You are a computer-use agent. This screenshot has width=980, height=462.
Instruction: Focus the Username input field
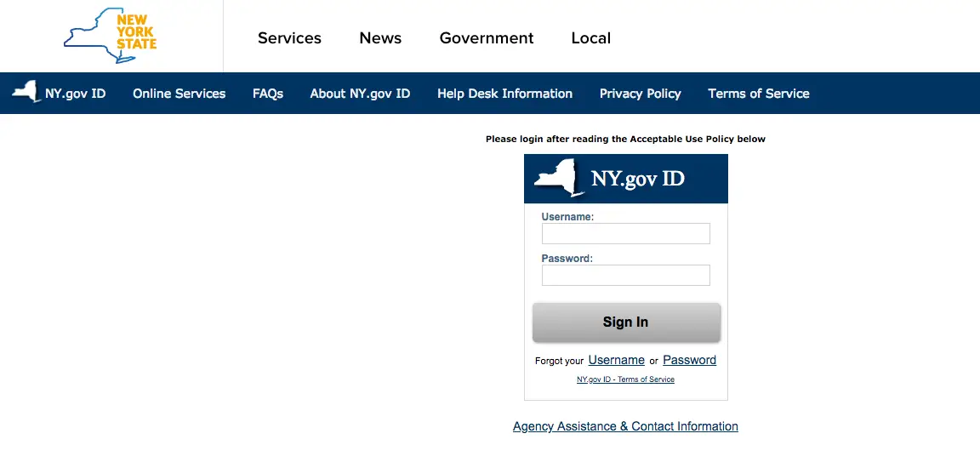click(x=625, y=233)
